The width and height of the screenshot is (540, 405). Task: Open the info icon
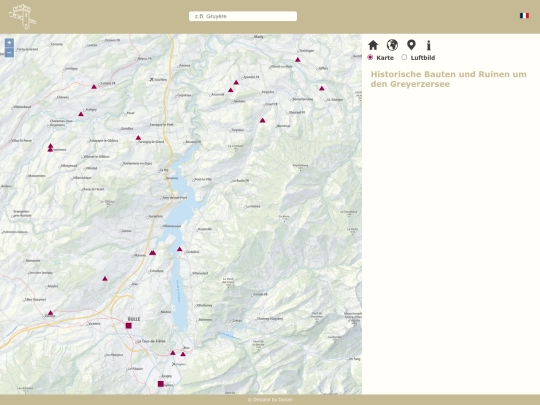tap(429, 45)
